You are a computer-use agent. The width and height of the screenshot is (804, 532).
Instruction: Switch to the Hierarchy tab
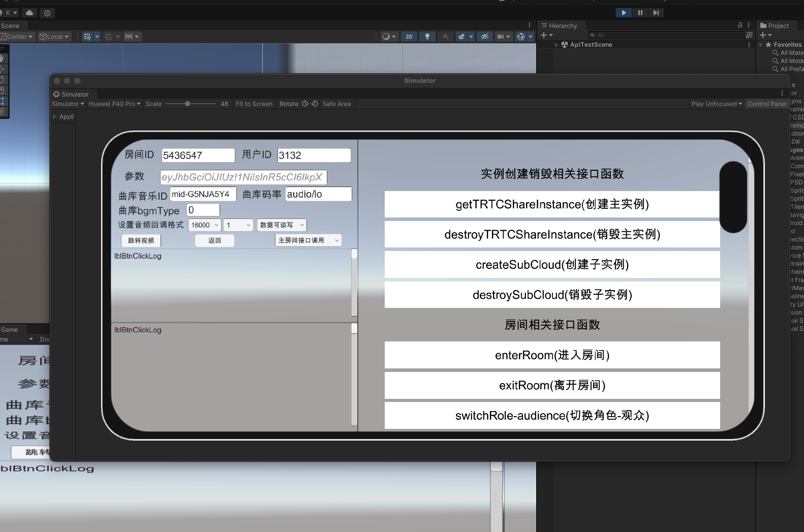tap(563, 25)
